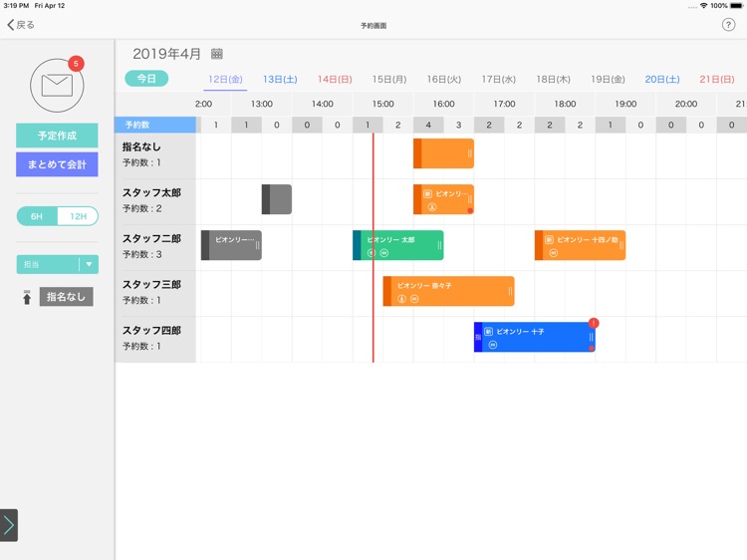
Task: Click the 新 icon on スタッフ太郎's orange booking
Action: tap(428, 194)
